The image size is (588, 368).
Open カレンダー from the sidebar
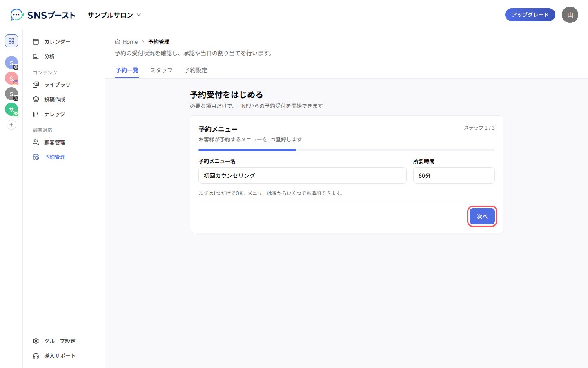click(x=64, y=42)
